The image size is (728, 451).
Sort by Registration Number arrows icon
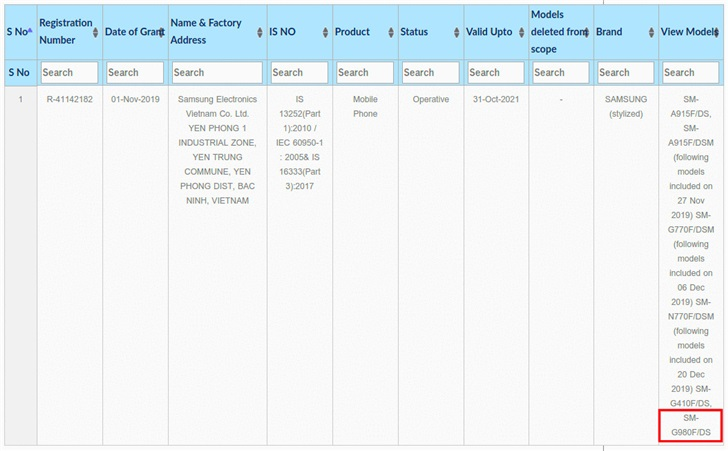tap(95, 32)
